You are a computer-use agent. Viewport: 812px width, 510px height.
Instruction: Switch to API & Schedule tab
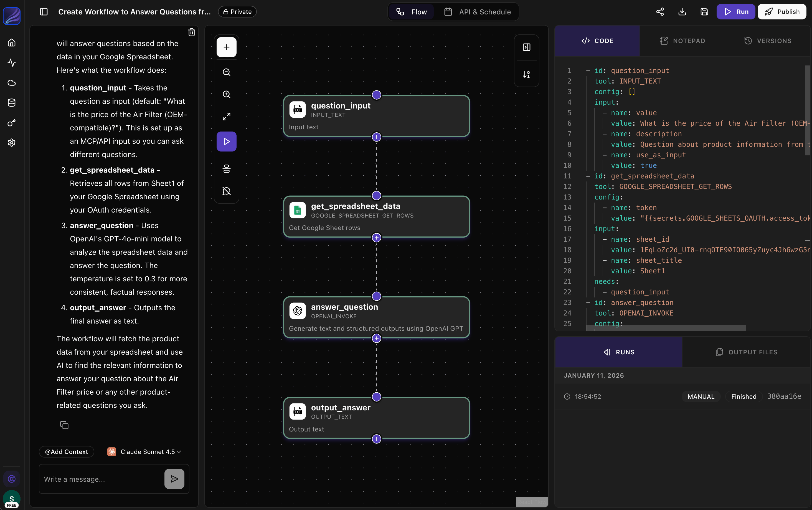477,12
